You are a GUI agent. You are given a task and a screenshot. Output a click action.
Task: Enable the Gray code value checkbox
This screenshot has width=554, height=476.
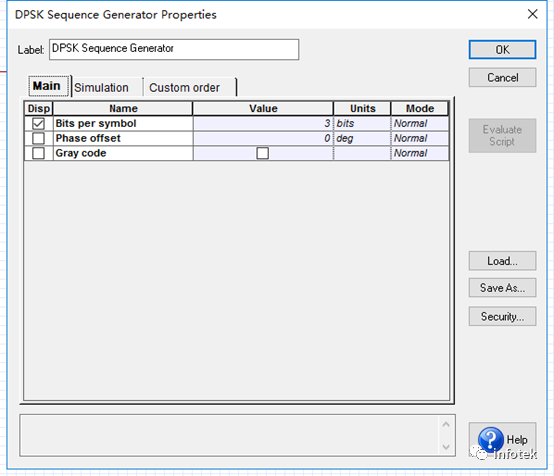(263, 153)
